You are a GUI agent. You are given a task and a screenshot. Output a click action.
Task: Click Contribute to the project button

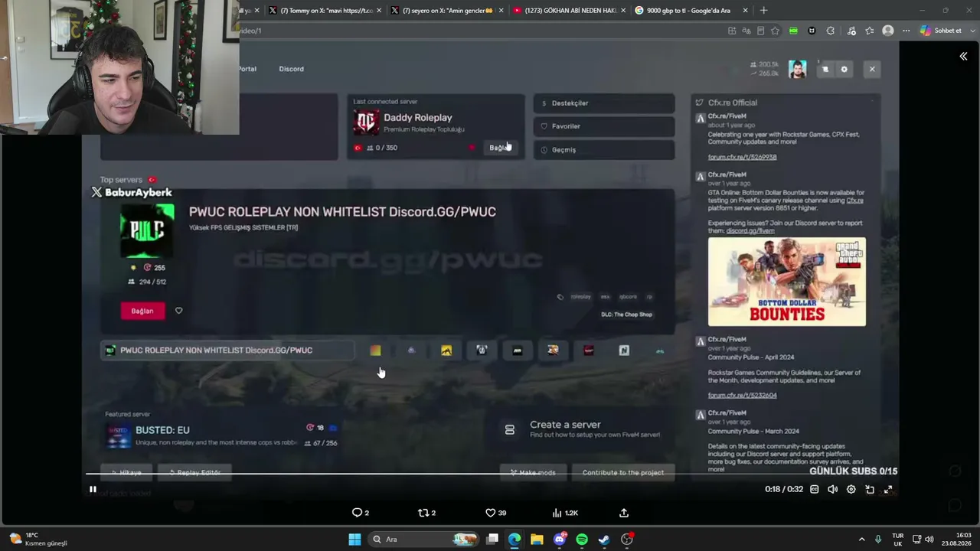pyautogui.click(x=623, y=472)
